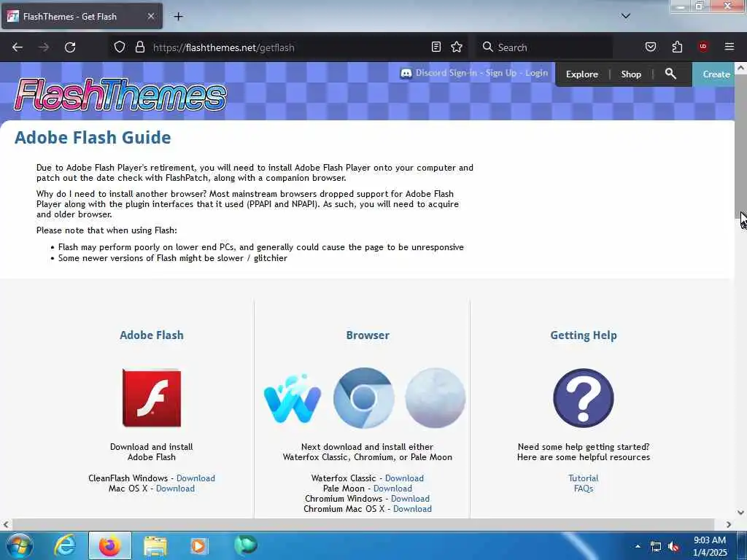Download Pale Moon browser
The width and height of the screenshot is (747, 560).
pos(392,489)
